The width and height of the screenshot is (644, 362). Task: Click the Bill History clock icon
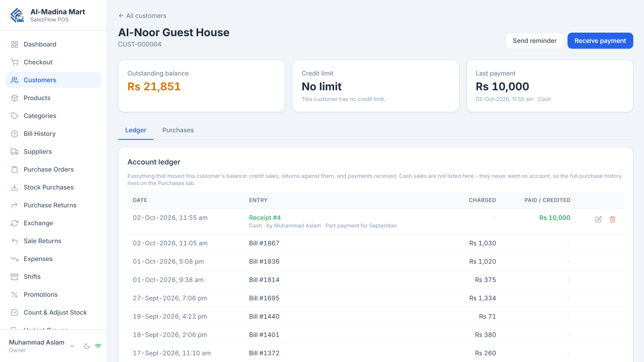click(15, 134)
